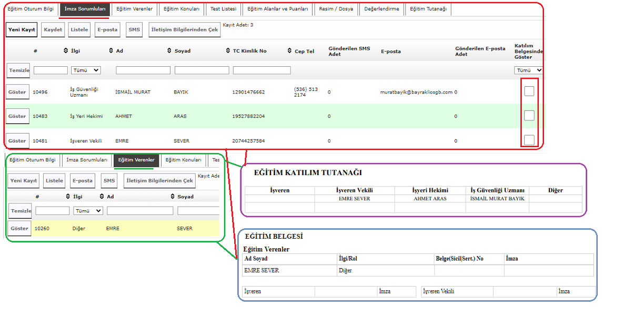Tick the checkbox for İSMAİL MURAT BAYIK row
This screenshot has height=327, width=644.
point(529,91)
